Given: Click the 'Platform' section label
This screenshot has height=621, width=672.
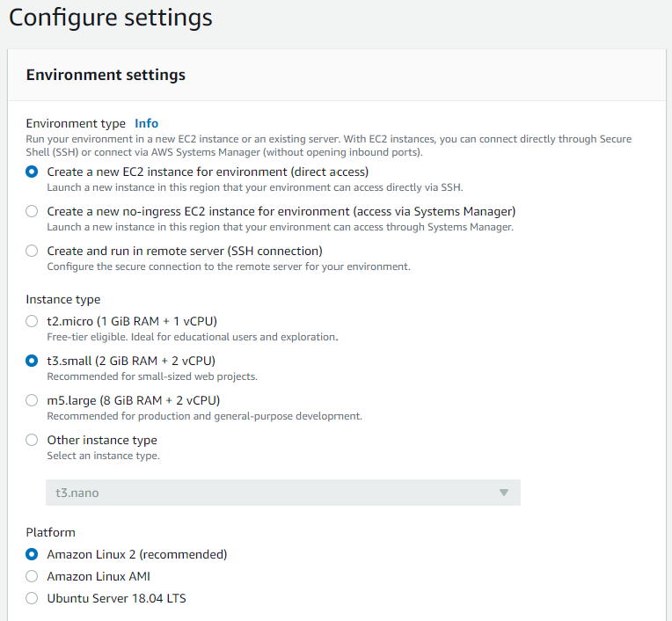Looking at the screenshot, I should click(x=51, y=532).
